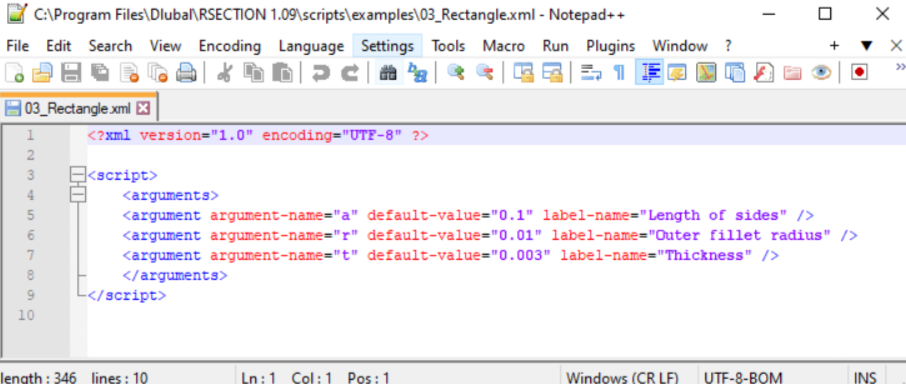Viewport: 906px width, 384px height.
Task: Expand the toolbar overflow chevron
Action: [900, 66]
